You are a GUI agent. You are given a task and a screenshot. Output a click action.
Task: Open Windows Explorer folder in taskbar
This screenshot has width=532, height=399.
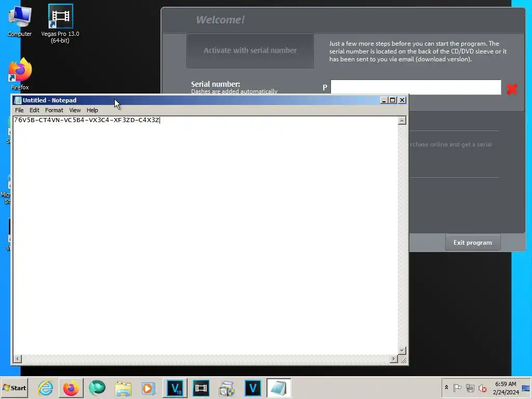pos(123,388)
